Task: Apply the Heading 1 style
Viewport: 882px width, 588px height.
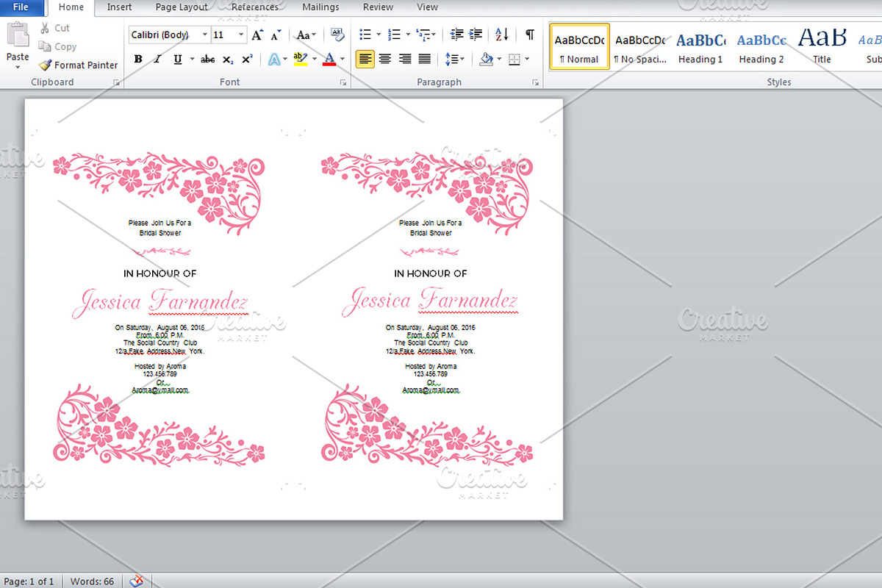Action: click(x=700, y=46)
